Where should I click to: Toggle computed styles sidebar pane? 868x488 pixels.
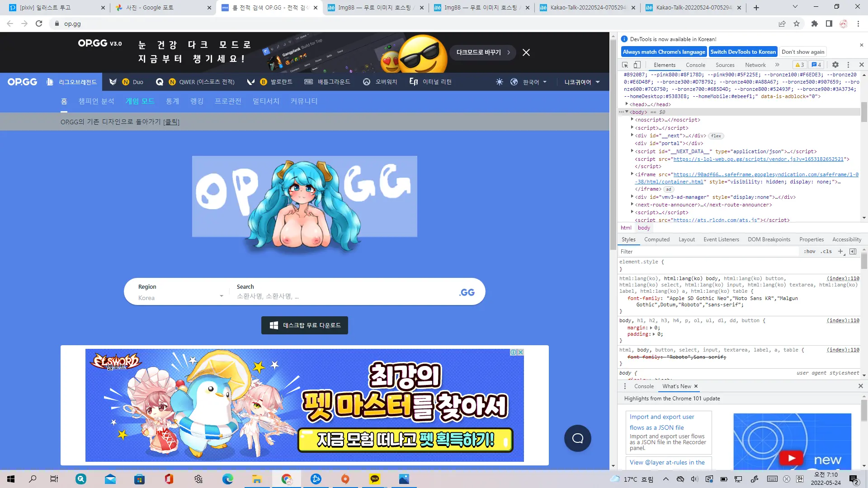(853, 252)
